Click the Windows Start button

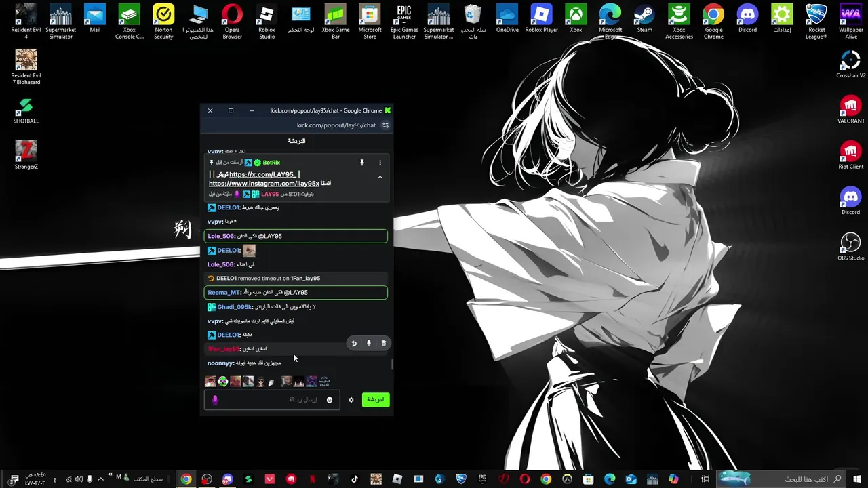click(857, 479)
